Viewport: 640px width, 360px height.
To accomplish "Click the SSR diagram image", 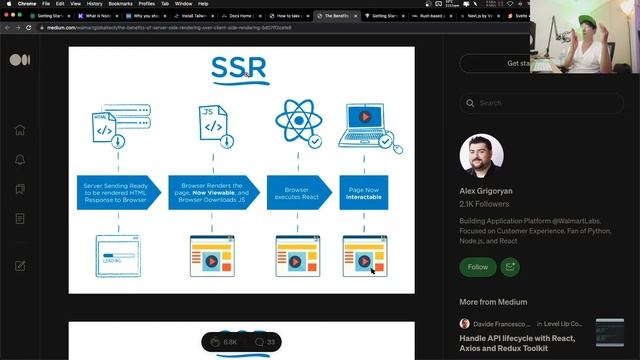I will pos(242,170).
